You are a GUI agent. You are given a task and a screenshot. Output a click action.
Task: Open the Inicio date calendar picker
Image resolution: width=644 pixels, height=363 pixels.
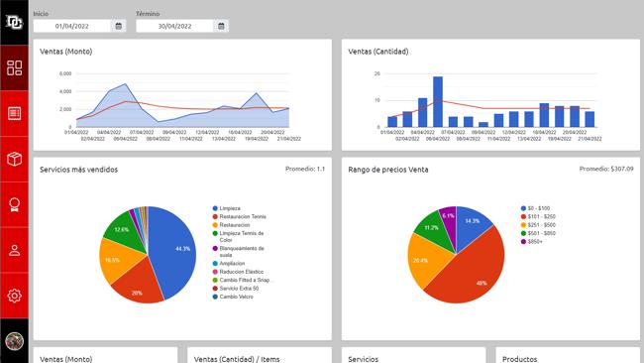(118, 26)
